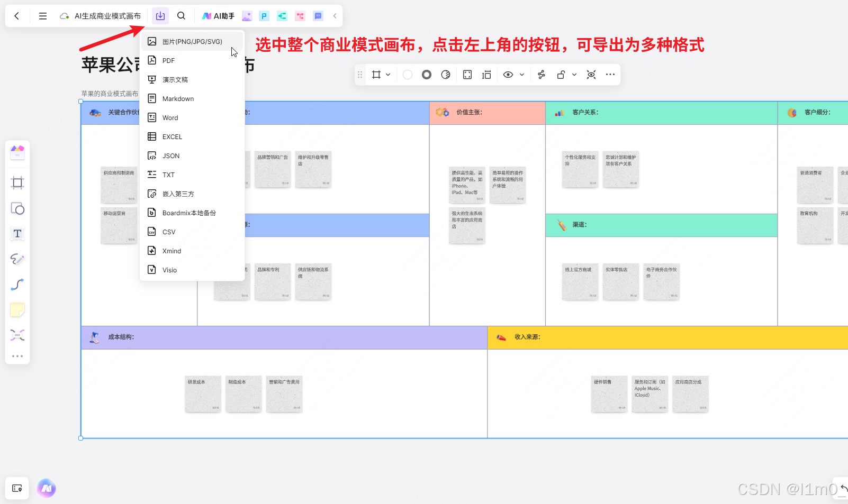Toggle the eye visibility icon
This screenshot has width=848, height=504.
pos(508,75)
